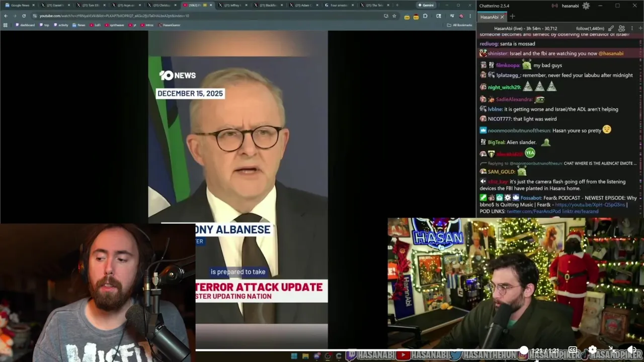Open the dashboard bookmark
Viewport: 644px width, 362px height.
[25, 25]
